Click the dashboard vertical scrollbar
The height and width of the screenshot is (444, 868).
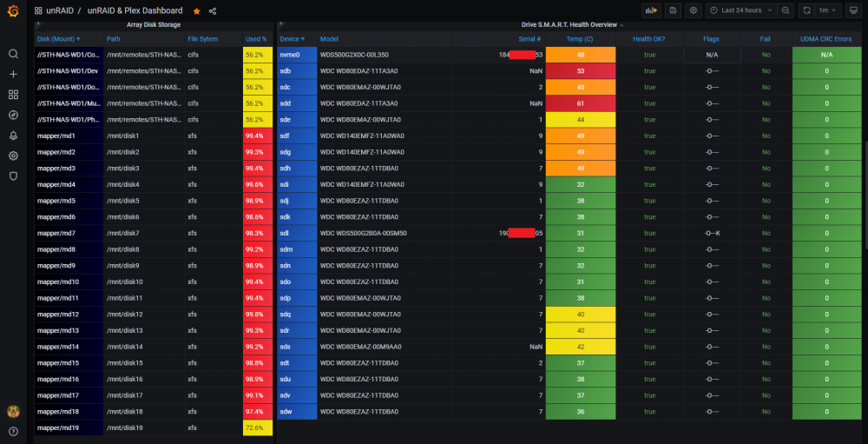(x=865, y=194)
